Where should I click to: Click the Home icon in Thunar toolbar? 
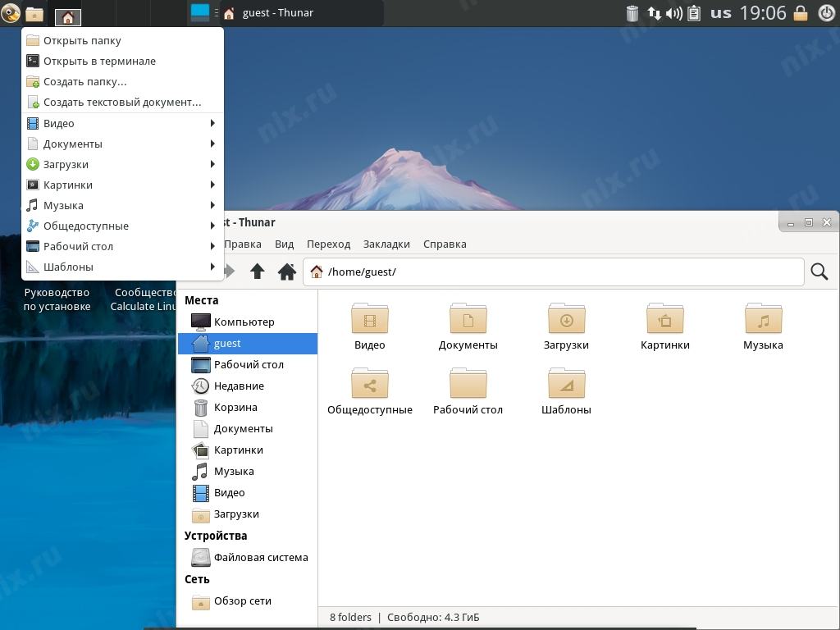(x=286, y=272)
